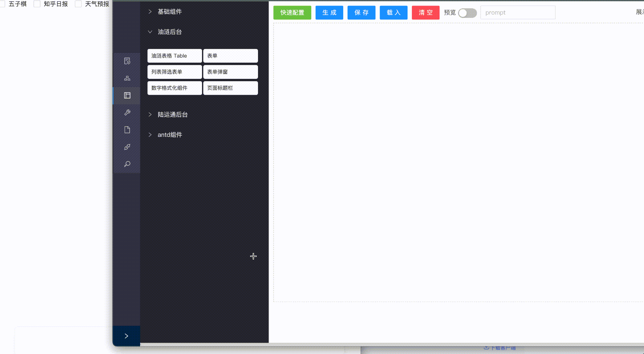
Task: Select the sitemap hierarchy icon in sidebar
Action: coord(127,78)
